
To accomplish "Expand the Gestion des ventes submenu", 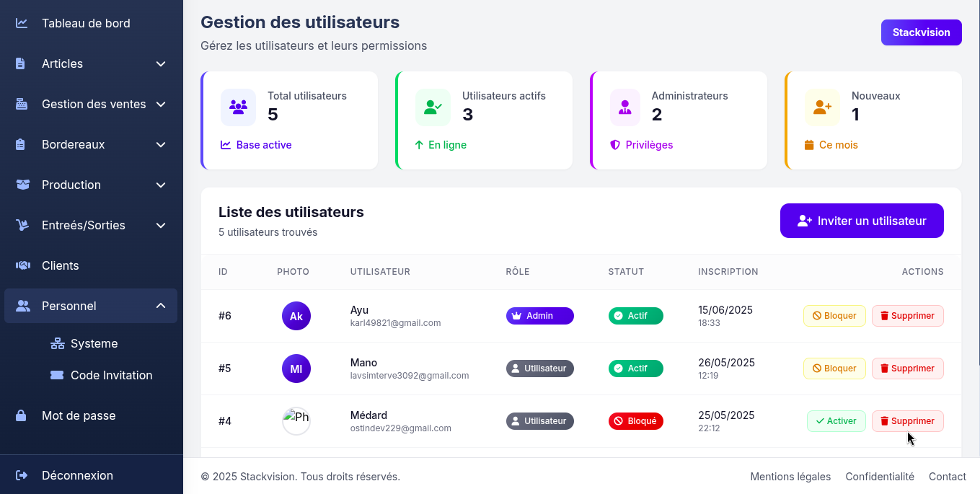I will coord(161,104).
